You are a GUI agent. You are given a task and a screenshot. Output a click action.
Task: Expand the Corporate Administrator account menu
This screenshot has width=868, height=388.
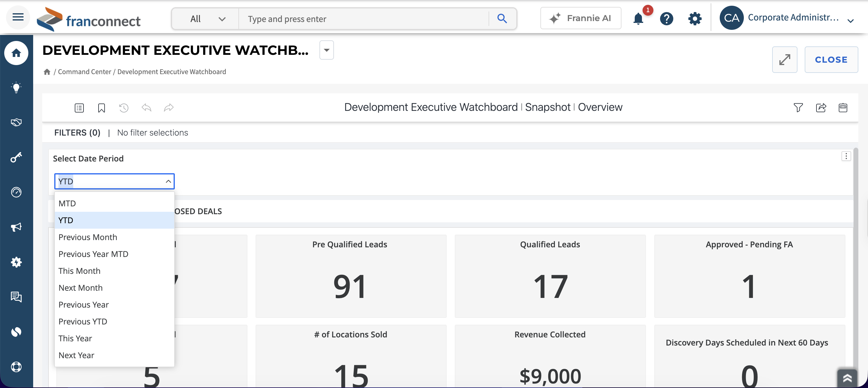tap(787, 18)
